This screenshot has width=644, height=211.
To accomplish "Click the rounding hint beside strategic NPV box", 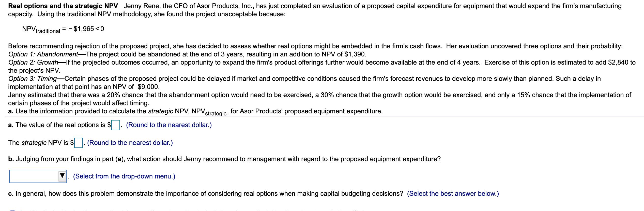I will (x=130, y=143).
